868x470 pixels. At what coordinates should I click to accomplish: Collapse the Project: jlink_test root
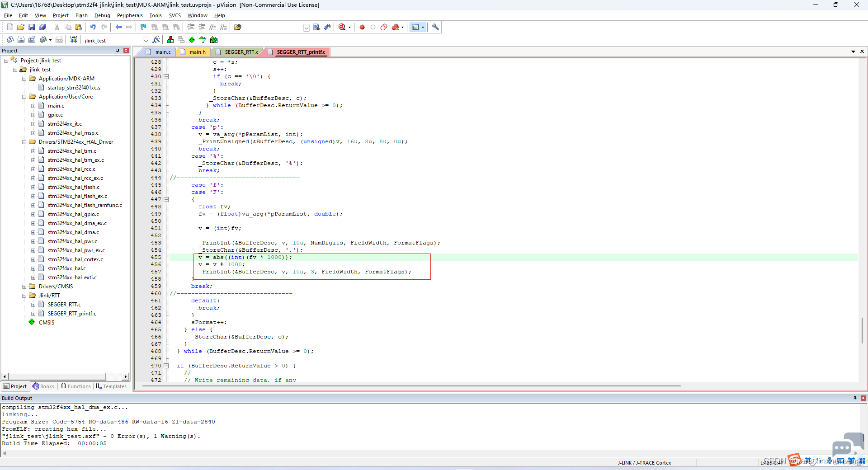[6, 61]
